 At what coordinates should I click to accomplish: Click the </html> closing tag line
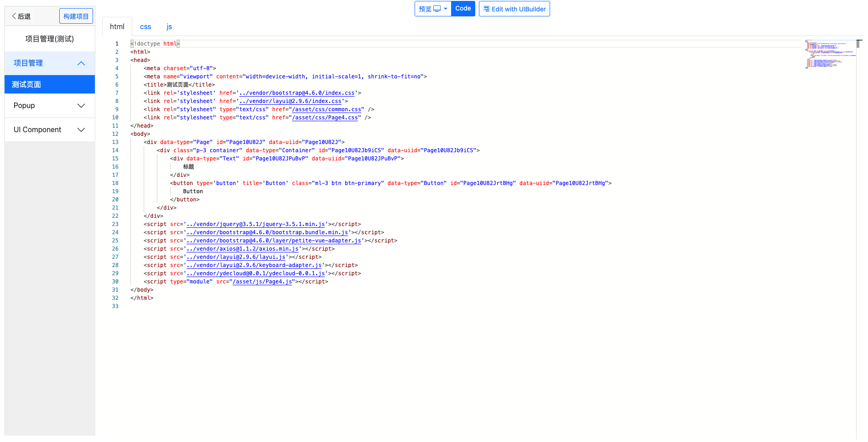coord(142,298)
